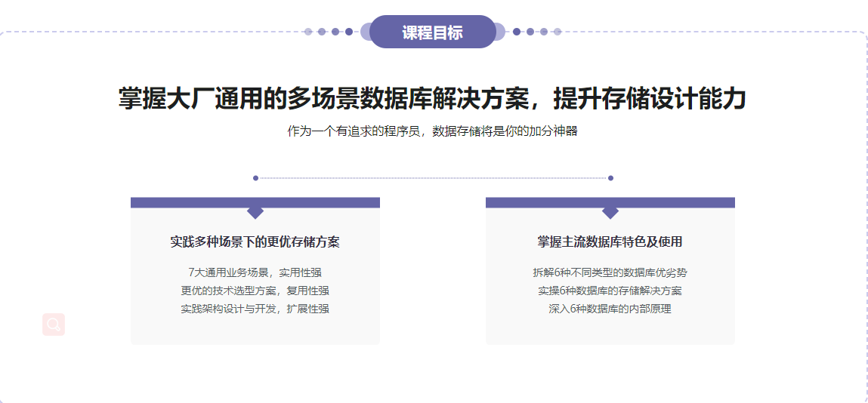Click the diamond marker on the left card
This screenshot has height=403, width=868.
click(255, 211)
